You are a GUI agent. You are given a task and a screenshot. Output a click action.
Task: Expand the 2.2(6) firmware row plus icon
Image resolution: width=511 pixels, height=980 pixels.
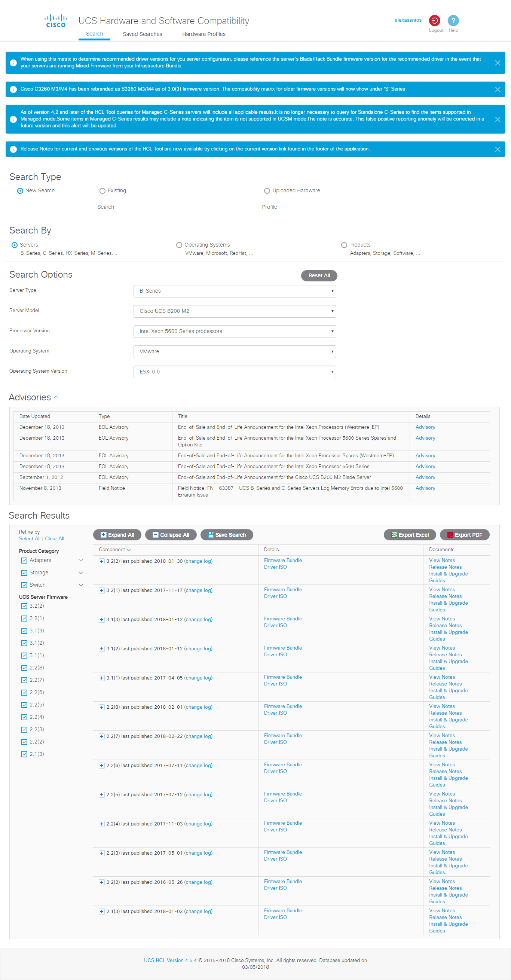pos(101,766)
